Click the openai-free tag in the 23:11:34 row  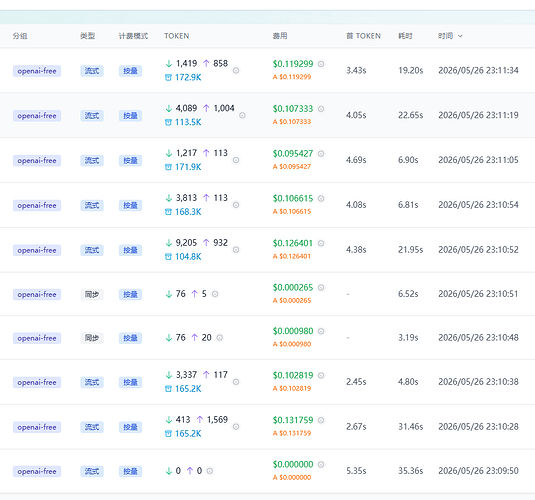click(37, 71)
